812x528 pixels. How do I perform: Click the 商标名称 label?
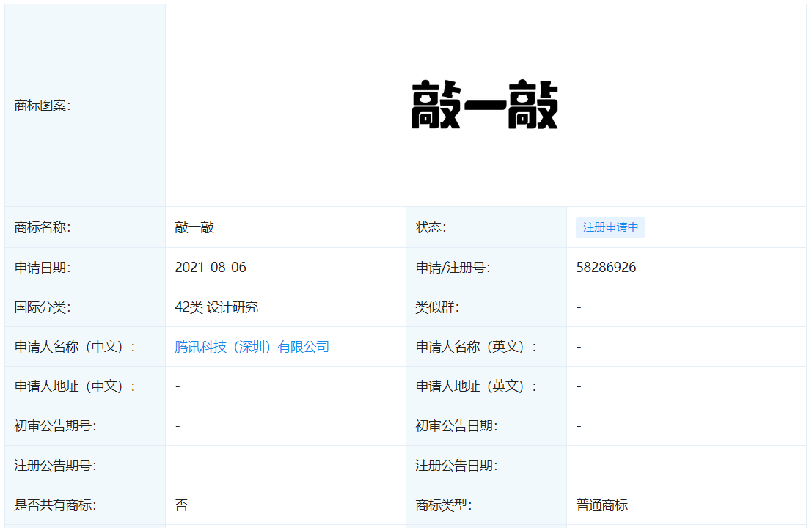(43, 227)
